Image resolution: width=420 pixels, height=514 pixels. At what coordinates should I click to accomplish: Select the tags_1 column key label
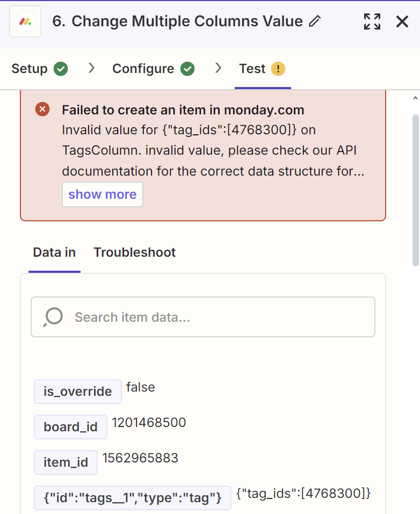[133, 497]
